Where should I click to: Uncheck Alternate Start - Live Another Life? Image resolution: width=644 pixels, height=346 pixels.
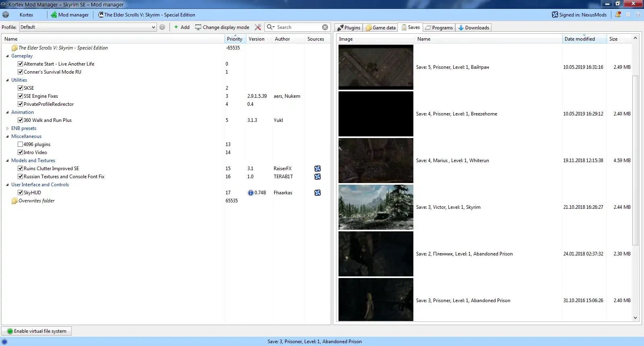pos(20,64)
